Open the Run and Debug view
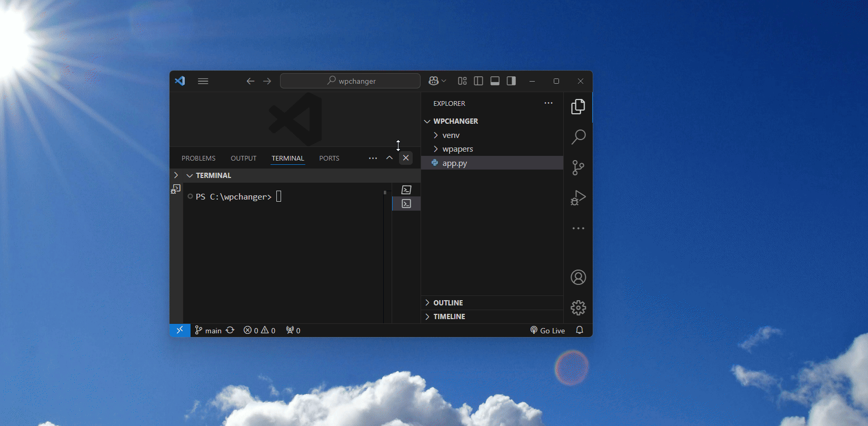 tap(578, 198)
